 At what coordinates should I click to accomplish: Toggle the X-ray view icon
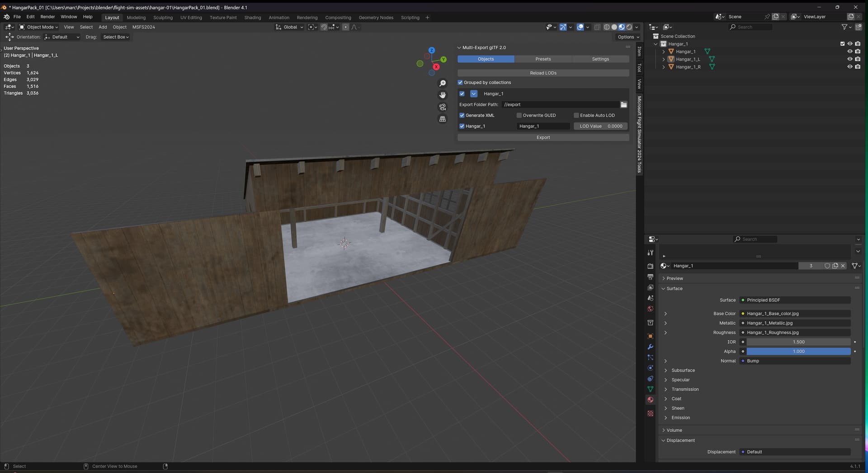pos(597,27)
